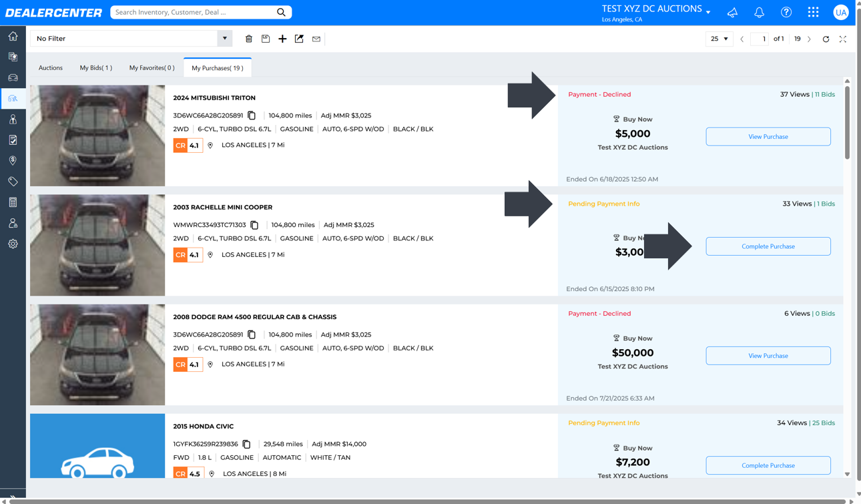
Task: Toggle fullscreen view with the expand icon
Action: 843,39
